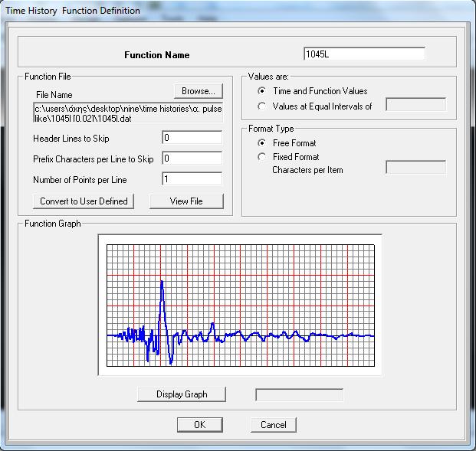Click the Function Name input field
This screenshot has width=476, height=451.
364,54
